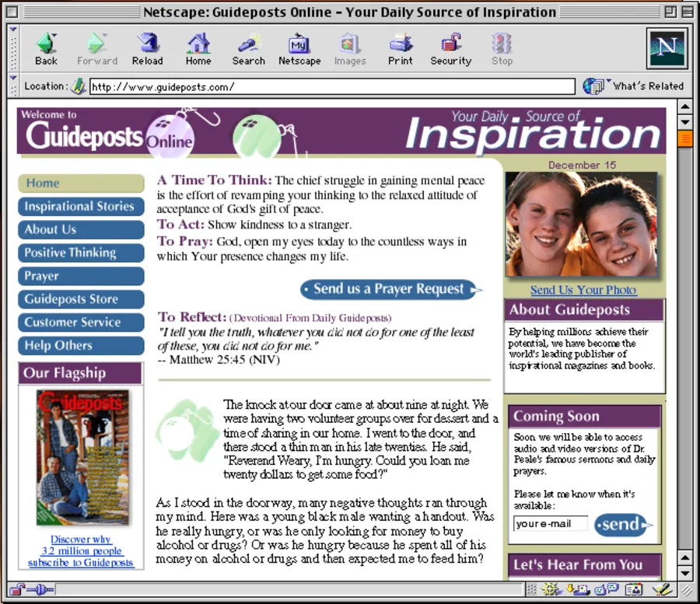Open the What's Related menu
This screenshot has height=604, width=700.
pyautogui.click(x=633, y=86)
